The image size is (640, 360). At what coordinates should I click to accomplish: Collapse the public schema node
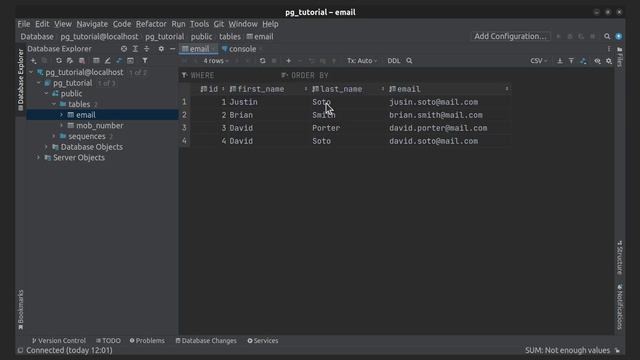(46, 93)
